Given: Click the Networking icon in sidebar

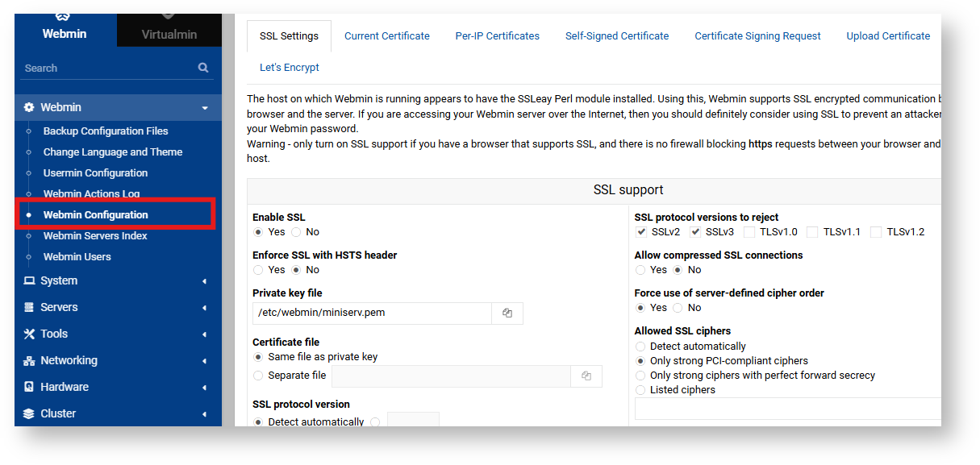Looking at the screenshot, I should pyautogui.click(x=29, y=360).
